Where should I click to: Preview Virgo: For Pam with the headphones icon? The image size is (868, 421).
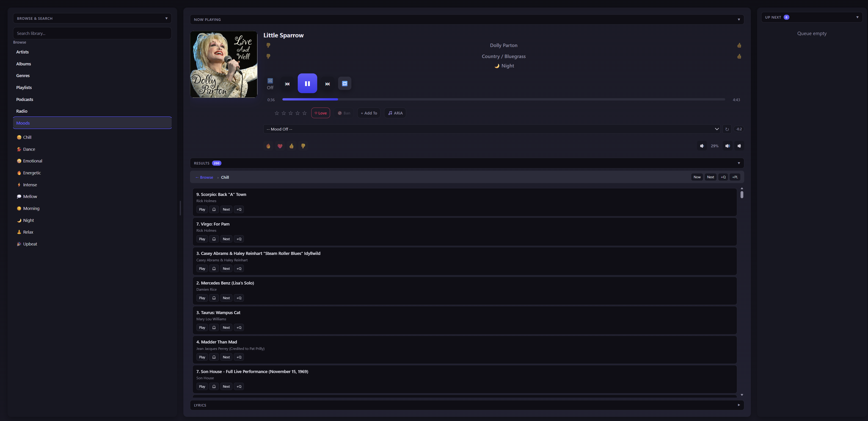(214, 239)
